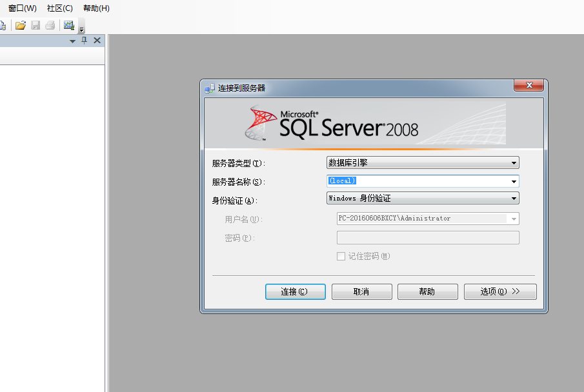584x392 pixels.
Task: Click the New Query icon at toolbar edge
Action: coord(3,25)
